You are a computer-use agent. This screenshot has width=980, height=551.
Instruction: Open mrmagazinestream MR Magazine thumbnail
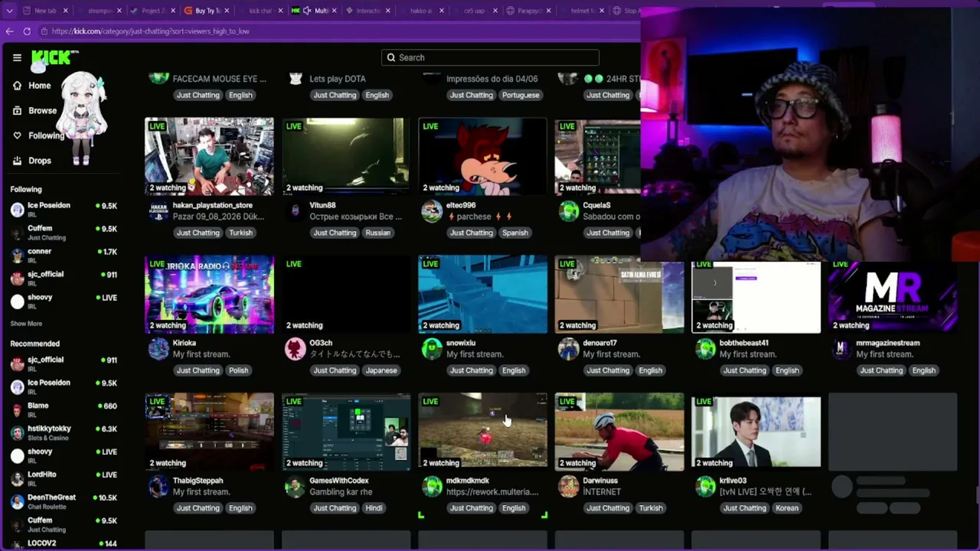[x=893, y=297]
